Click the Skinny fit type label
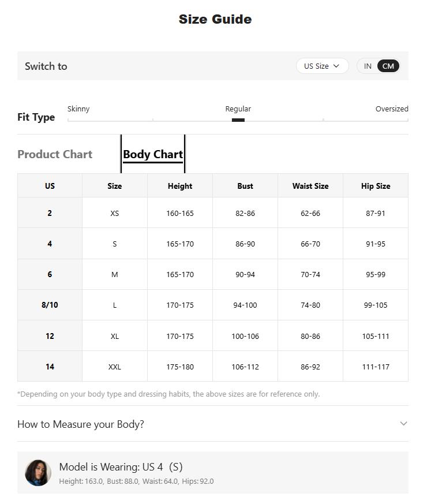The image size is (427, 504). [x=78, y=109]
